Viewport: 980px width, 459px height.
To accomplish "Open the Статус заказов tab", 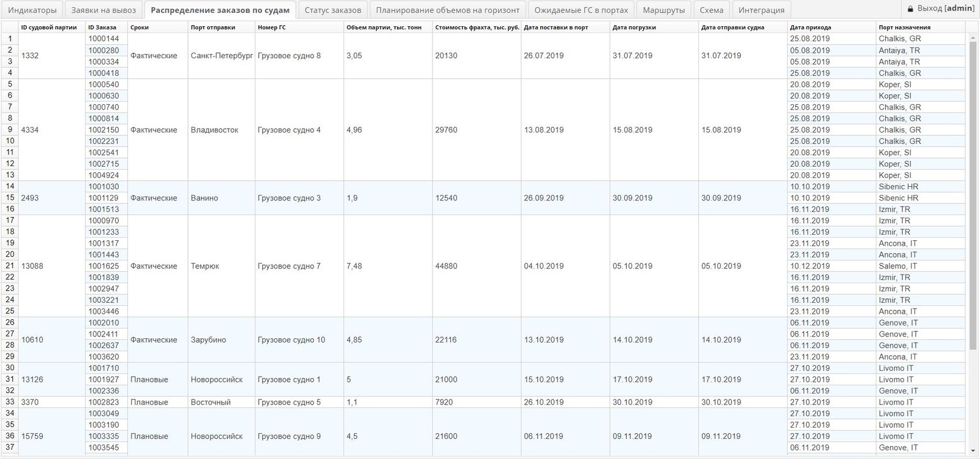I will 333,10.
